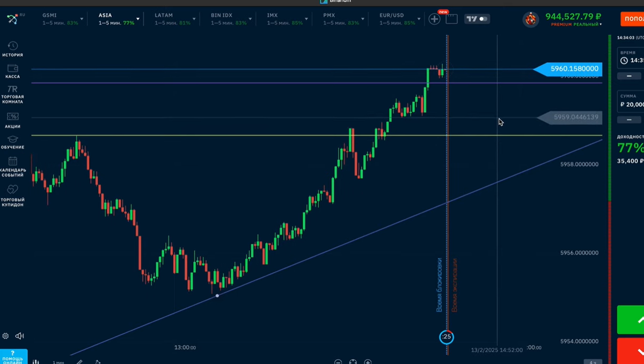Click the 4ч timeframe button at bottom
Screen dimensions: 644x364
click(x=593, y=362)
